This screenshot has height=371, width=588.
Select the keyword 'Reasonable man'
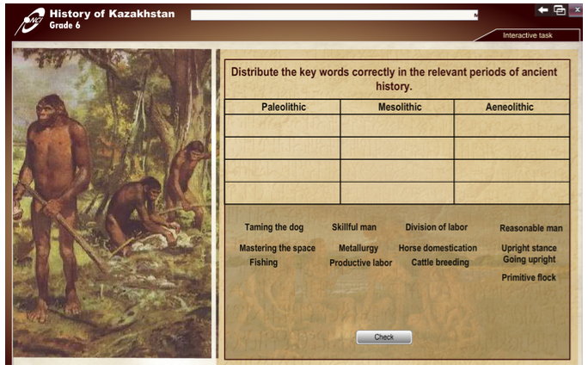point(531,228)
